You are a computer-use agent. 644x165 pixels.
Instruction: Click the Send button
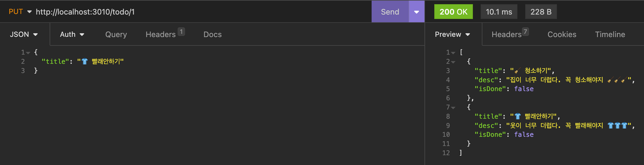(x=390, y=12)
